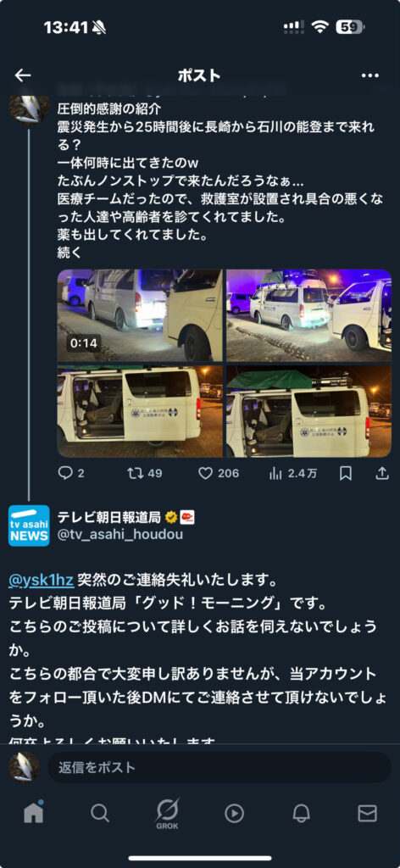Image resolution: width=400 pixels, height=868 pixels.
Task: Open the three-dot more options menu
Action: coord(369,75)
